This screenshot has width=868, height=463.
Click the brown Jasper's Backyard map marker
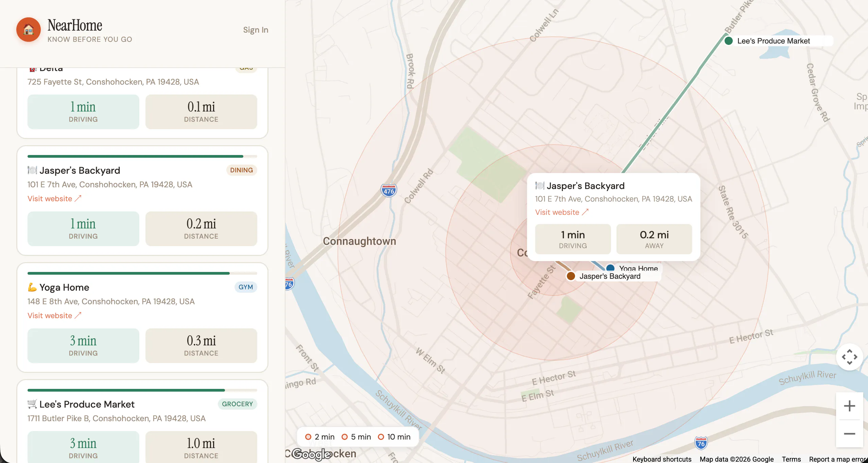571,276
